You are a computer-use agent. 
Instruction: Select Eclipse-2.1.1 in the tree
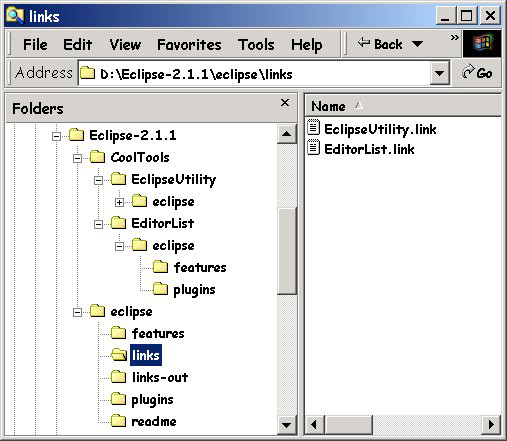click(x=133, y=135)
